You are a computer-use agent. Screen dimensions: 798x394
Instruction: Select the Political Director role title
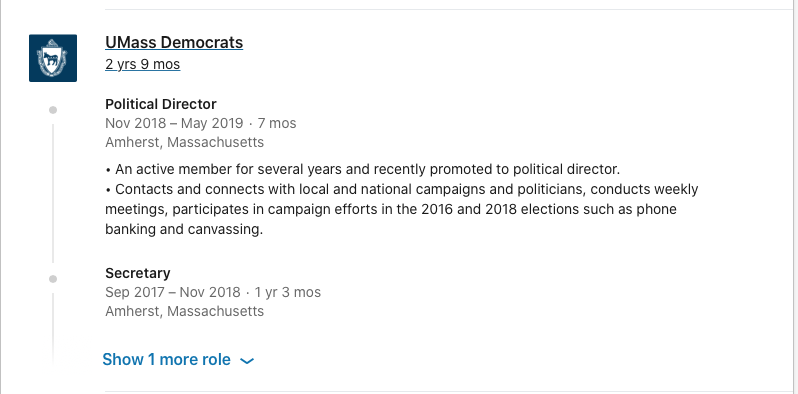pos(161,104)
